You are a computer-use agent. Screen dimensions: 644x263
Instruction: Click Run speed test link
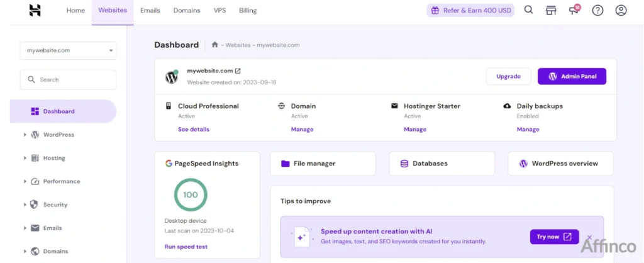186,247
